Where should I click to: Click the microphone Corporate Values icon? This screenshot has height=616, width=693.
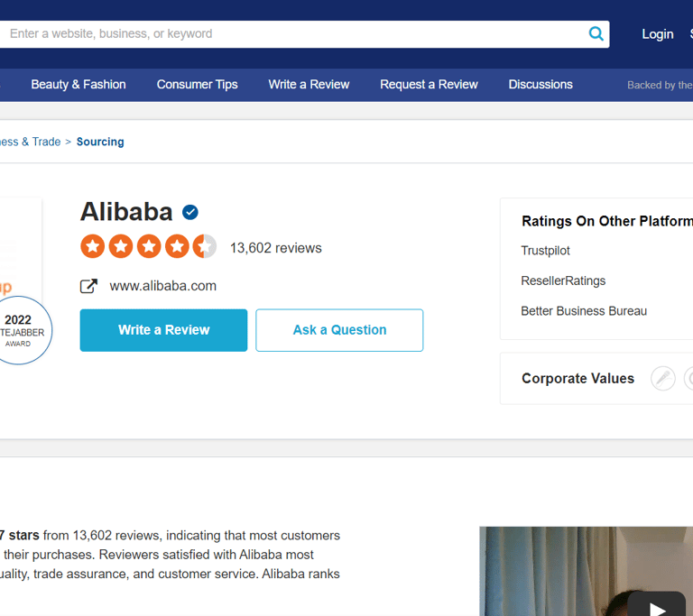coord(663,378)
